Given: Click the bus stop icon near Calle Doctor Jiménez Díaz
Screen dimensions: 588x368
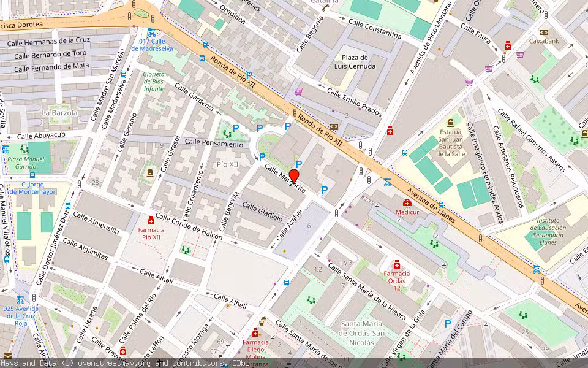Looking at the screenshot, I should 68,206.
